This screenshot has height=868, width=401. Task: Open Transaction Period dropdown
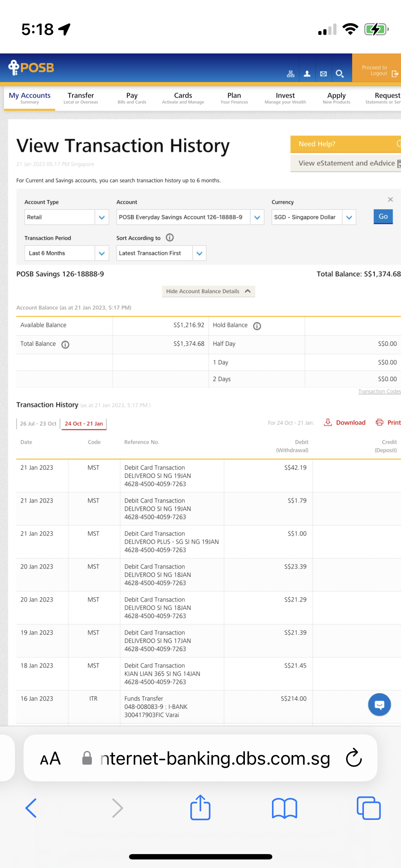click(67, 253)
